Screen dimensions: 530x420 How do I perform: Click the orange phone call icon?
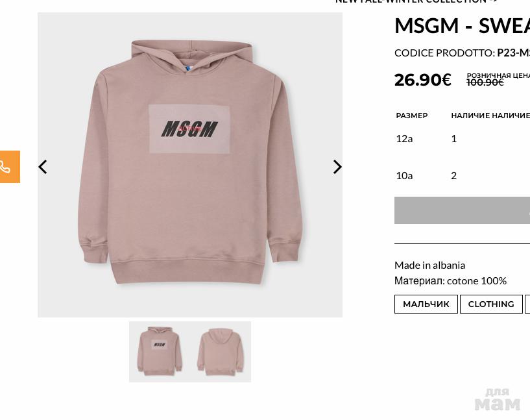pos(10,167)
